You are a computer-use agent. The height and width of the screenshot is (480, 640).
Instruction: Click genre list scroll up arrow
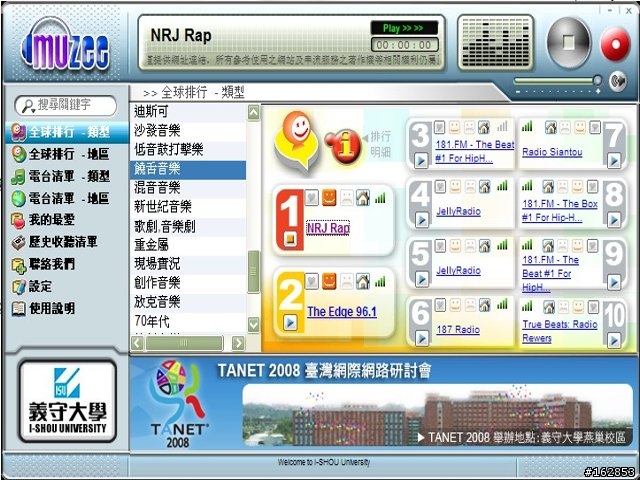[253, 113]
